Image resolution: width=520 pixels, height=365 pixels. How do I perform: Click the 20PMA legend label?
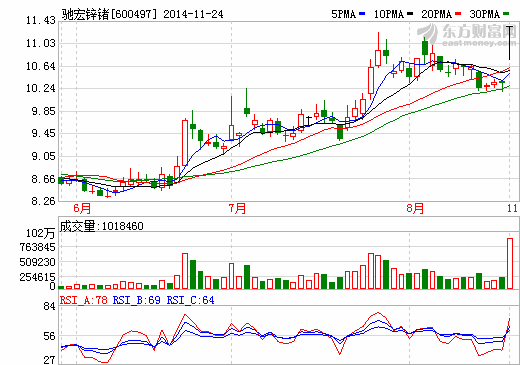(x=436, y=14)
